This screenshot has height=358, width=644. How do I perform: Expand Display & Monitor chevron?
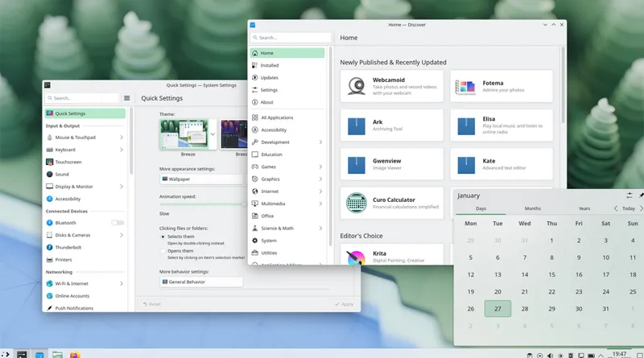(122, 187)
